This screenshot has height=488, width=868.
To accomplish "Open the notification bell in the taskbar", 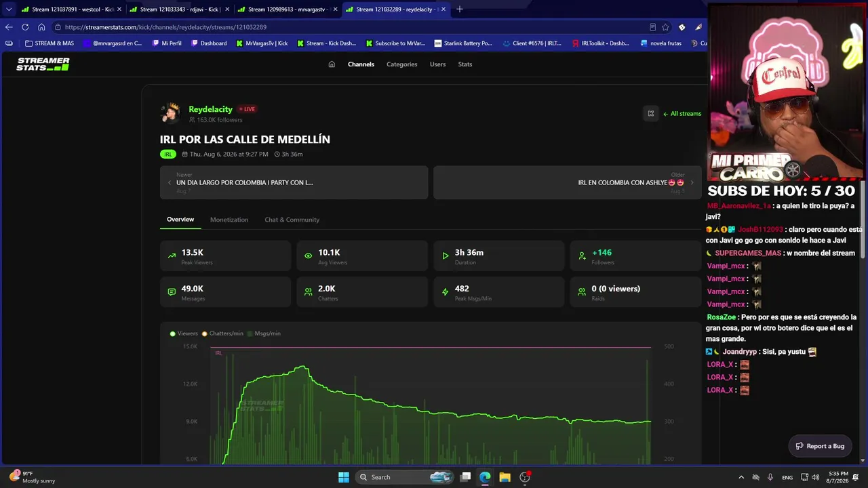I will [856, 477].
